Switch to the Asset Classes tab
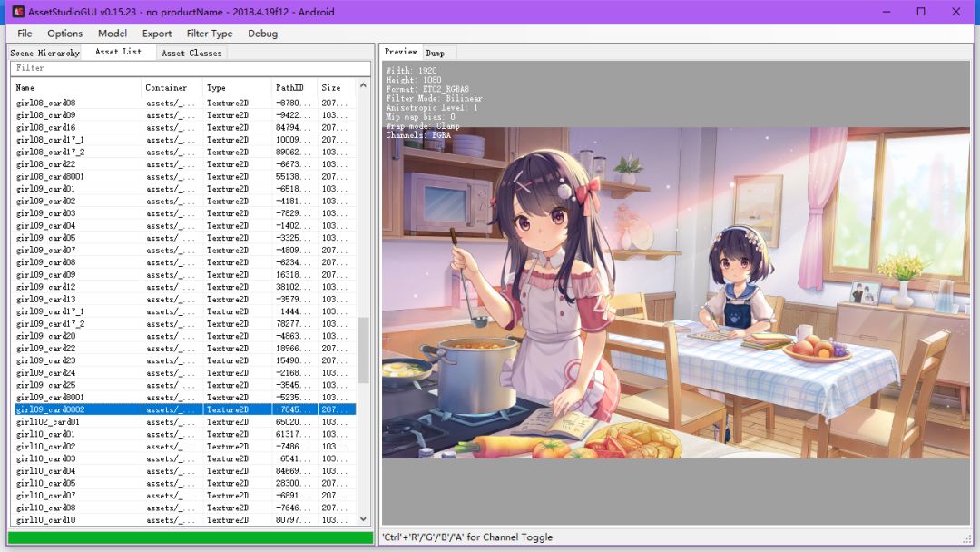980x552 pixels. click(x=191, y=53)
